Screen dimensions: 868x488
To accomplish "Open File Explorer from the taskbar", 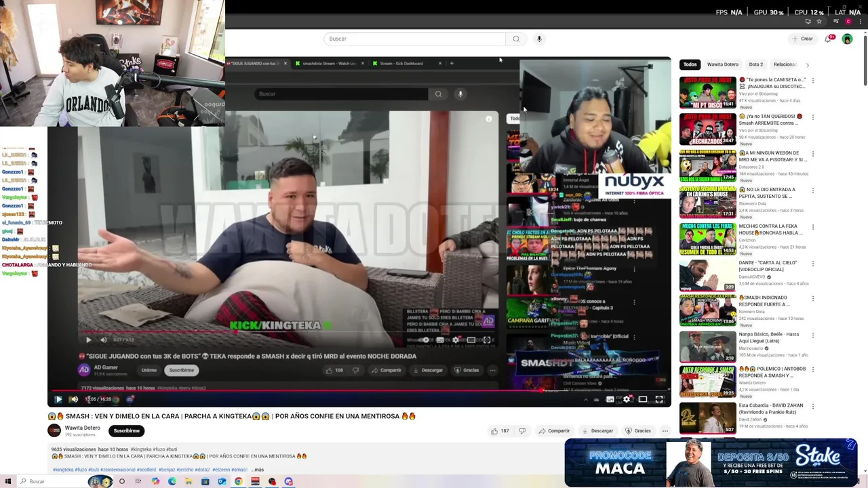I will (189, 481).
